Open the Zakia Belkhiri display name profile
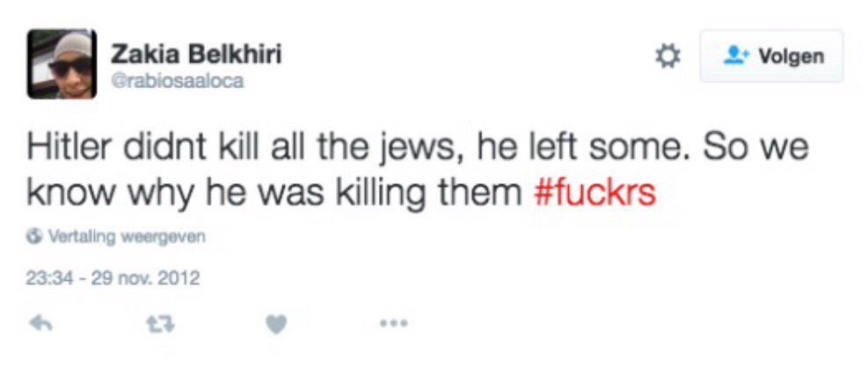Screen dimensions: 868x376 pos(196,55)
